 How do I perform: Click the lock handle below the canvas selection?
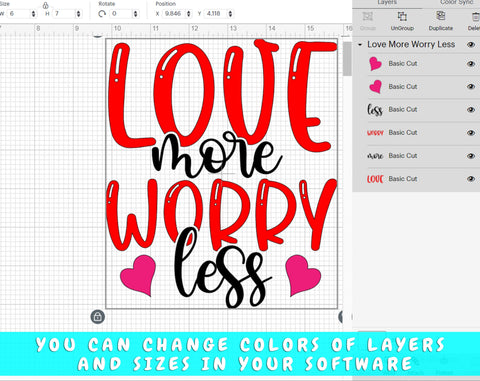click(98, 317)
